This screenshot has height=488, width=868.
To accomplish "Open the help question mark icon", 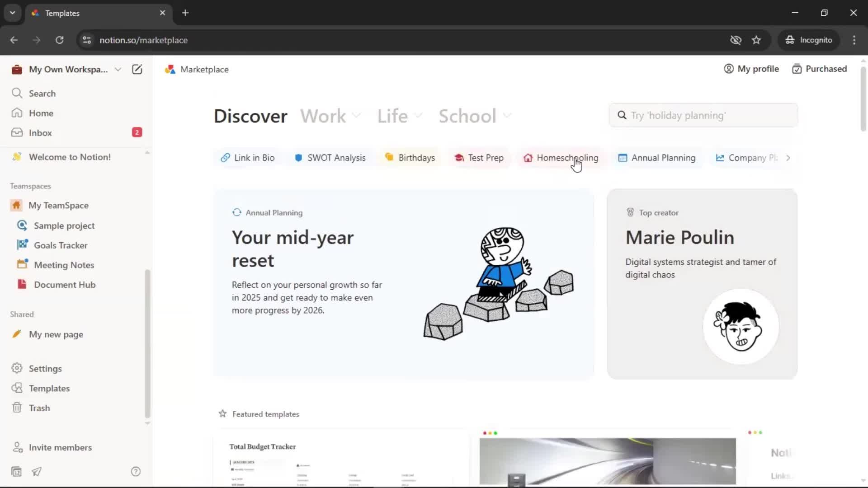I will coord(136,472).
